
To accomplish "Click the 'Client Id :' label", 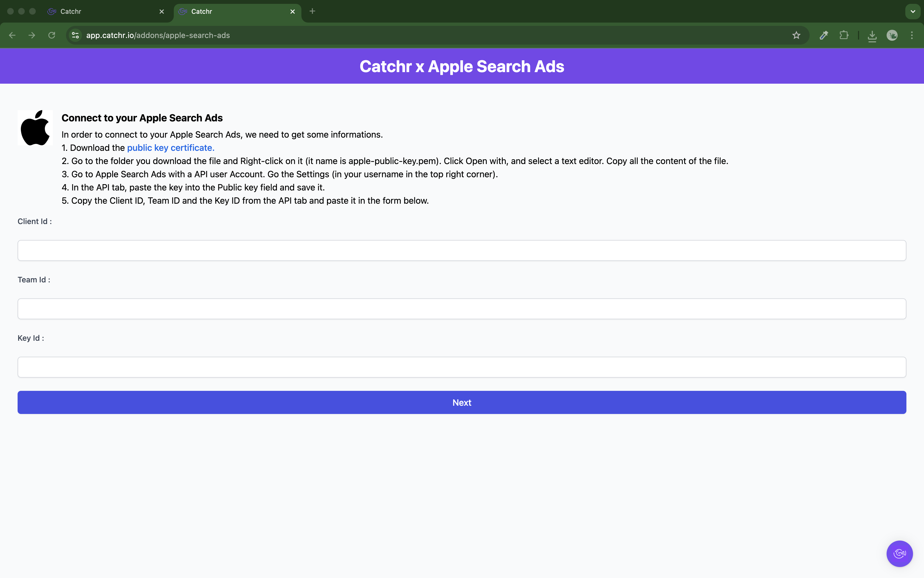I will coord(35,221).
